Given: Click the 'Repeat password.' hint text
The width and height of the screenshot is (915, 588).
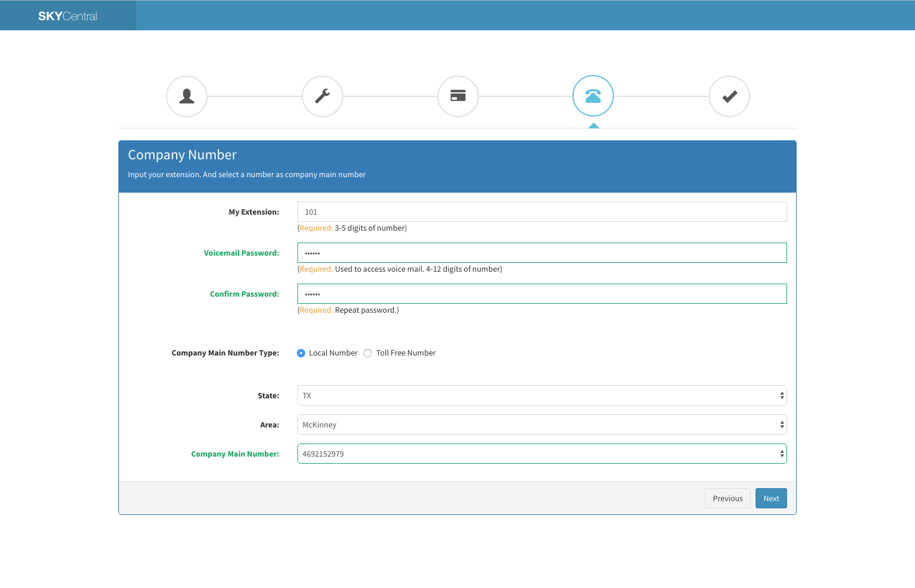Looking at the screenshot, I should 366,310.
